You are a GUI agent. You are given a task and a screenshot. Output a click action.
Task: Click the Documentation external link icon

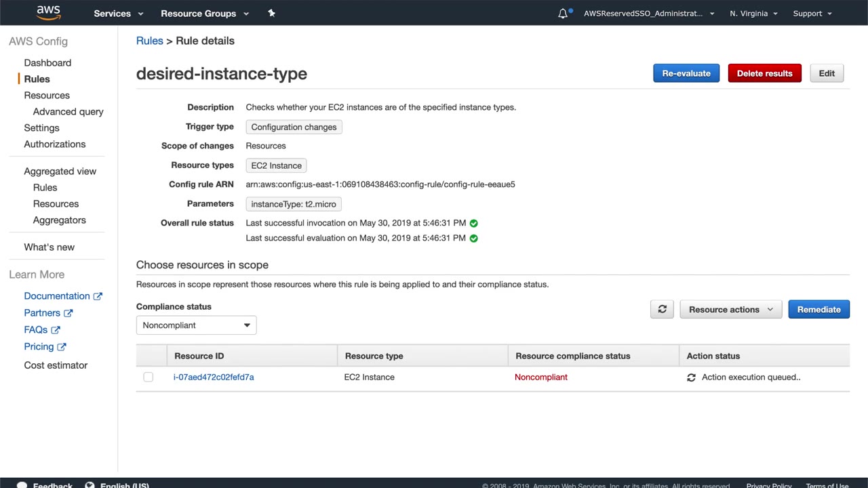[x=98, y=296]
